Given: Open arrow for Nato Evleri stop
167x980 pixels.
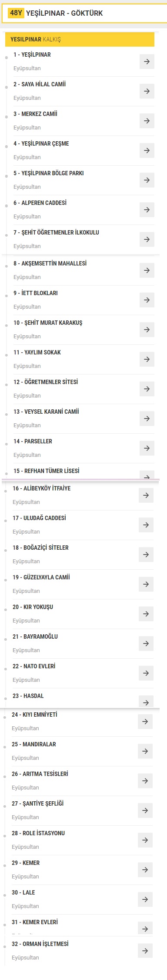Looking at the screenshot, I should click(146, 673).
